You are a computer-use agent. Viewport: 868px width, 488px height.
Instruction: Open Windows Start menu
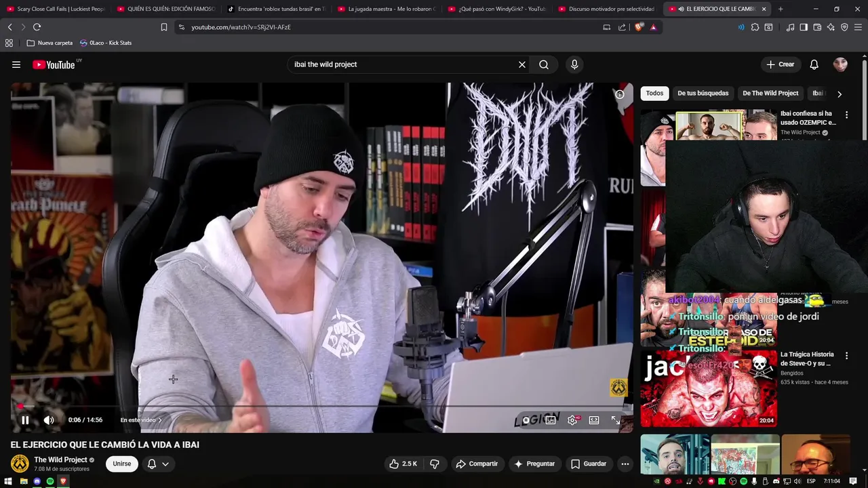point(9,481)
